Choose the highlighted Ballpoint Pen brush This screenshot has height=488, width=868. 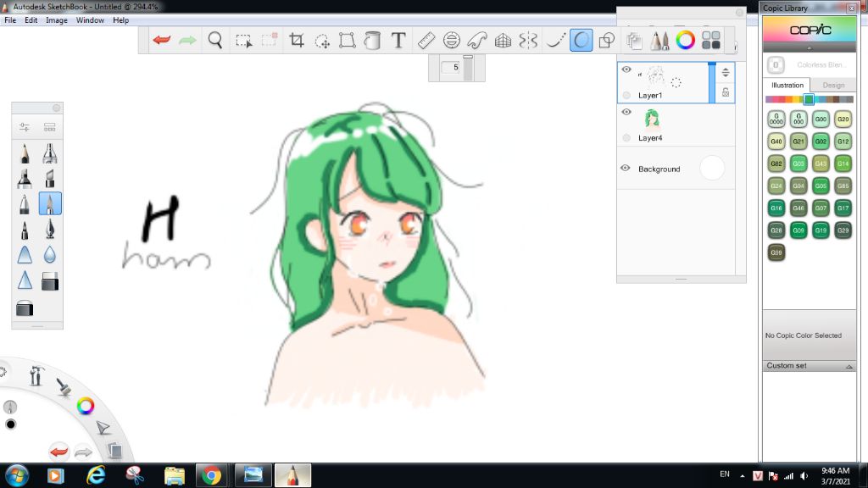(x=50, y=203)
